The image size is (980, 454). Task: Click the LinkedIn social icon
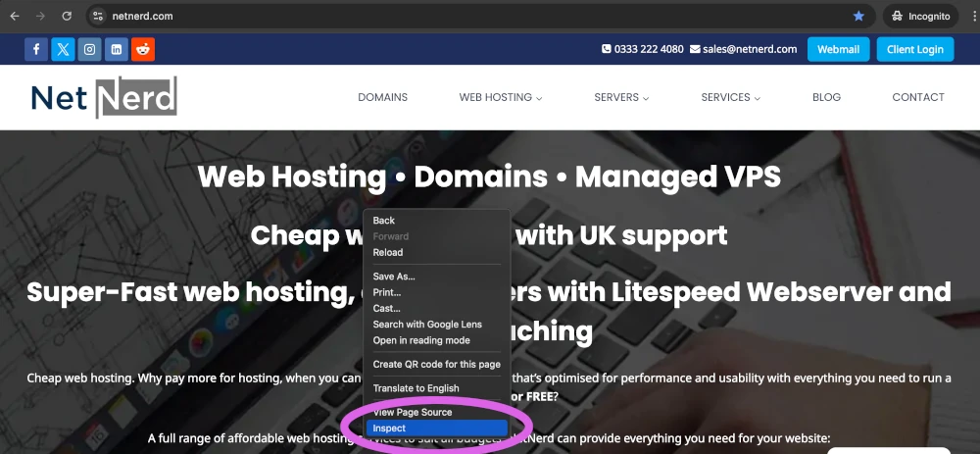point(117,49)
